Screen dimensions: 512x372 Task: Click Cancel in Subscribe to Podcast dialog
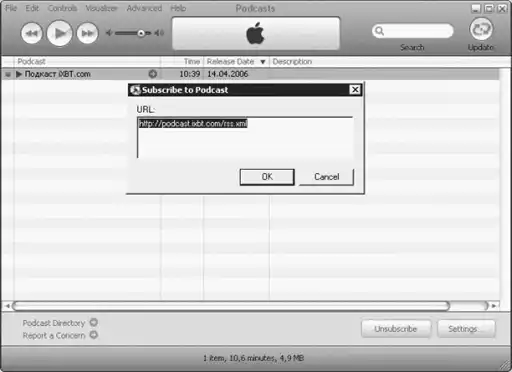(x=326, y=177)
